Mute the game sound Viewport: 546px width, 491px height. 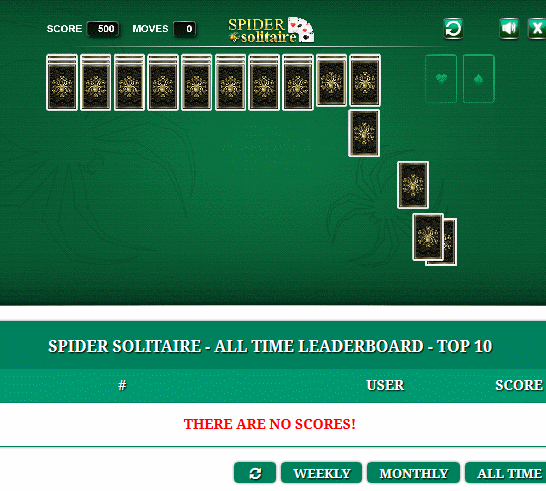pyautogui.click(x=509, y=29)
